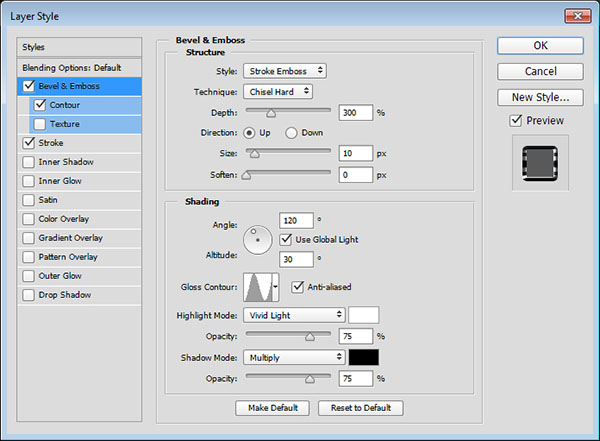The height and width of the screenshot is (441, 600).
Task: Open the Style dropdown showing Stroke Emboss
Action: (284, 70)
